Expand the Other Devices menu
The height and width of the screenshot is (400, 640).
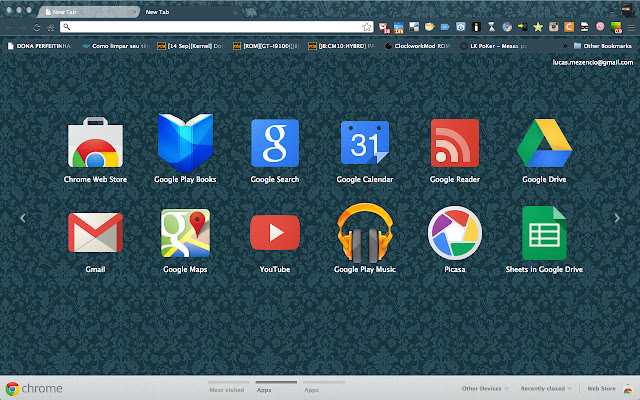click(x=485, y=389)
